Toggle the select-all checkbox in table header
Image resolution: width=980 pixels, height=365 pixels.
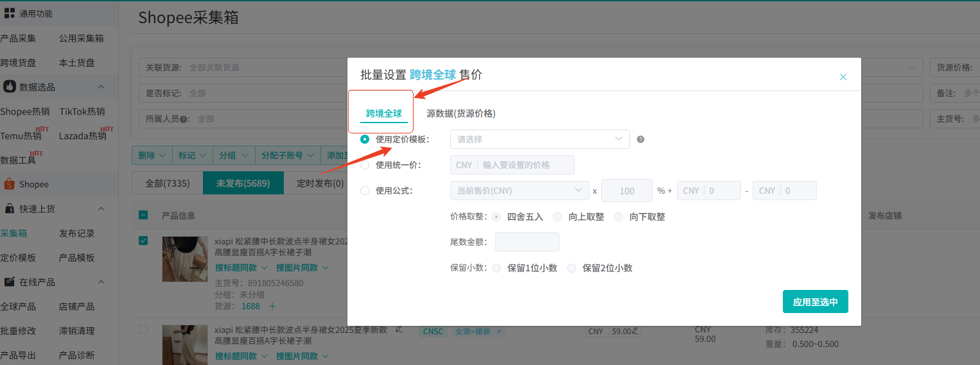click(143, 216)
